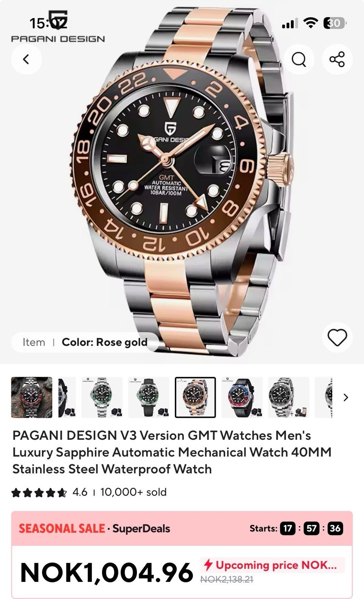Add item to wishlist heart icon
Image resolution: width=364 pixels, height=599 pixels.
pyautogui.click(x=337, y=337)
